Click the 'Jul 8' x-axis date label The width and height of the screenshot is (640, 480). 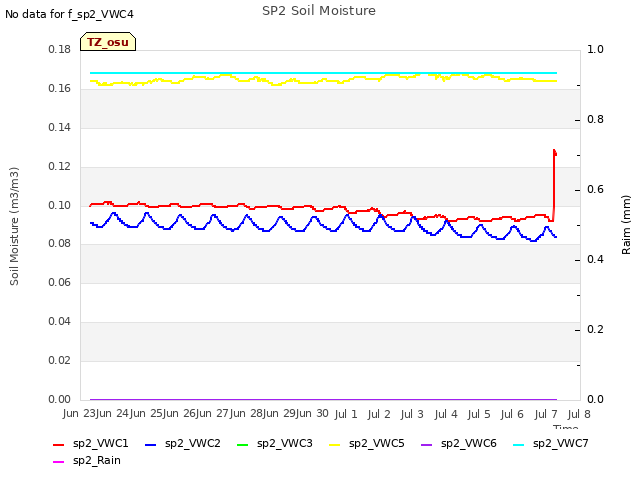tap(579, 414)
